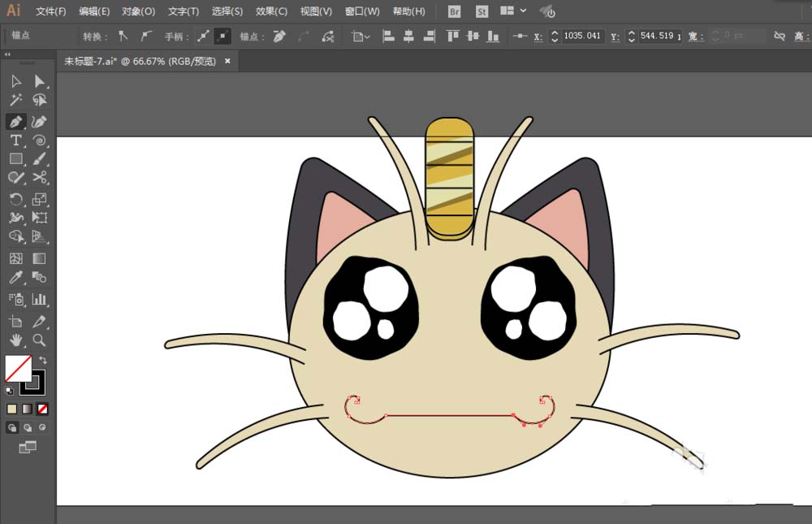812x524 pixels.
Task: Enable Draw Inside mode
Action: [42, 427]
